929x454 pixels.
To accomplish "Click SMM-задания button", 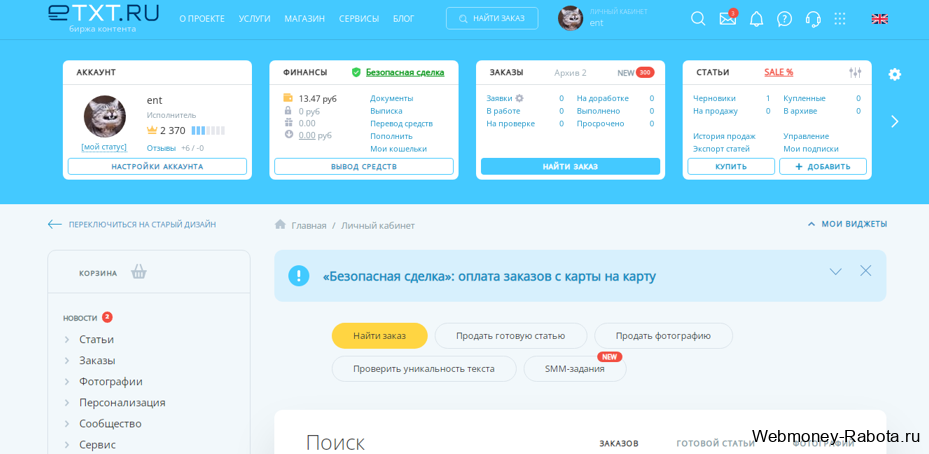I will click(x=575, y=369).
